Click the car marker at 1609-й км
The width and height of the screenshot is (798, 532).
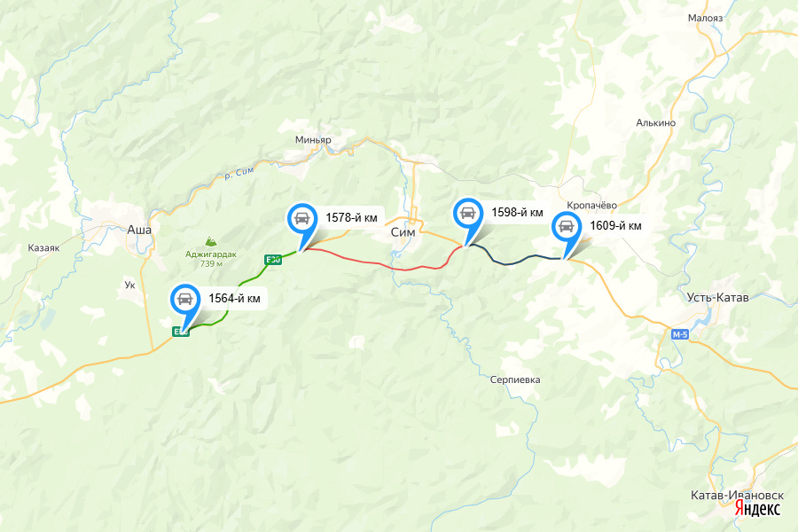(x=567, y=227)
